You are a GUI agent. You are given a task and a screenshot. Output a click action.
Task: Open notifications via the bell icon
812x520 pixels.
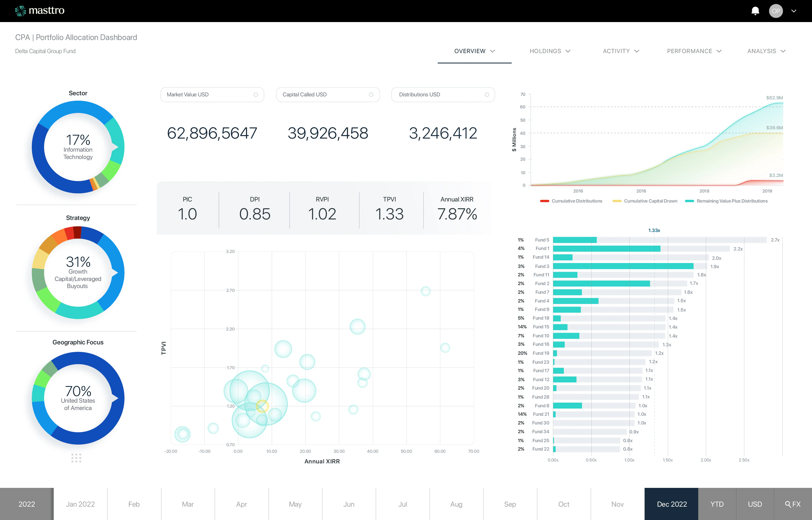pos(755,11)
